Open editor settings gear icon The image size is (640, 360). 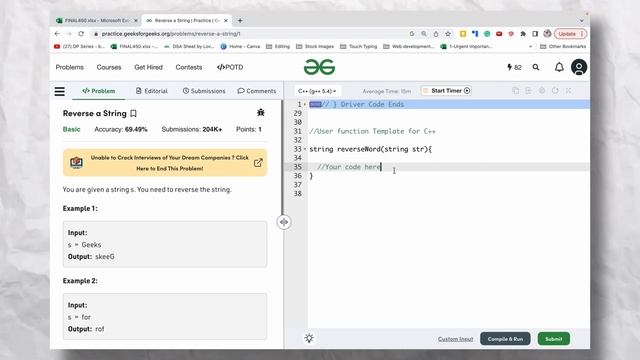click(542, 91)
